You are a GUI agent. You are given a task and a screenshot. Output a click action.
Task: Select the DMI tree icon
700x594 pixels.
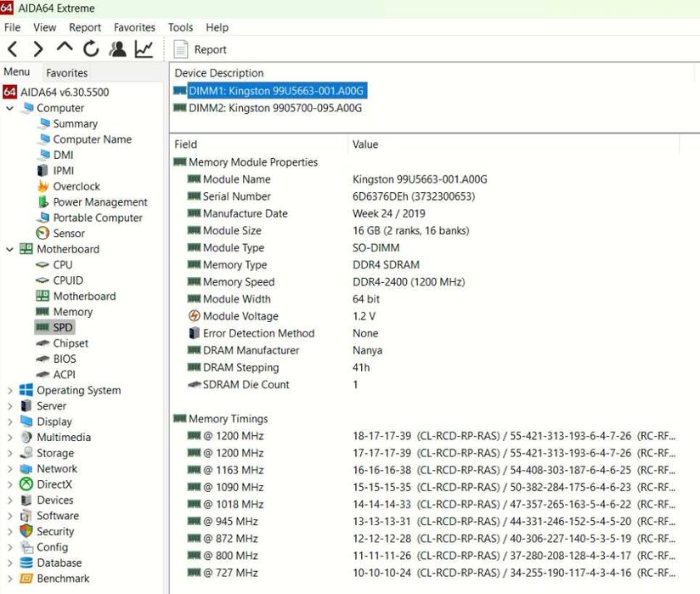click(x=43, y=155)
